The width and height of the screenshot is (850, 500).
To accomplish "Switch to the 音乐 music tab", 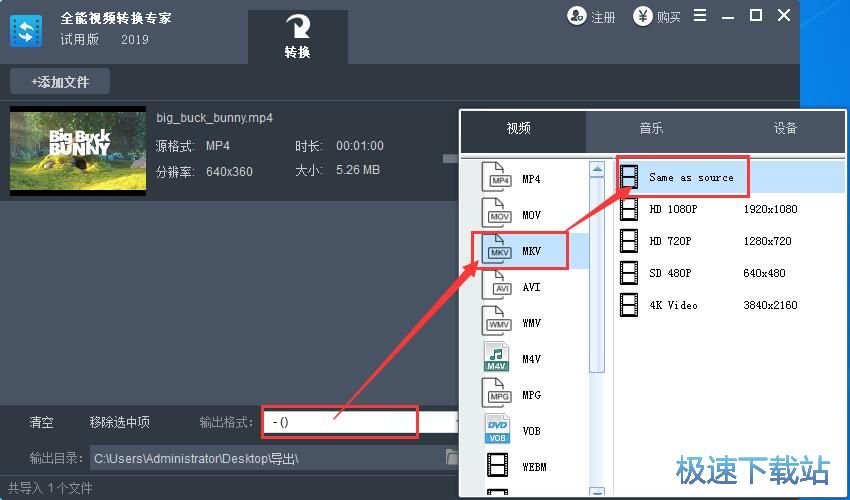I will click(x=651, y=129).
